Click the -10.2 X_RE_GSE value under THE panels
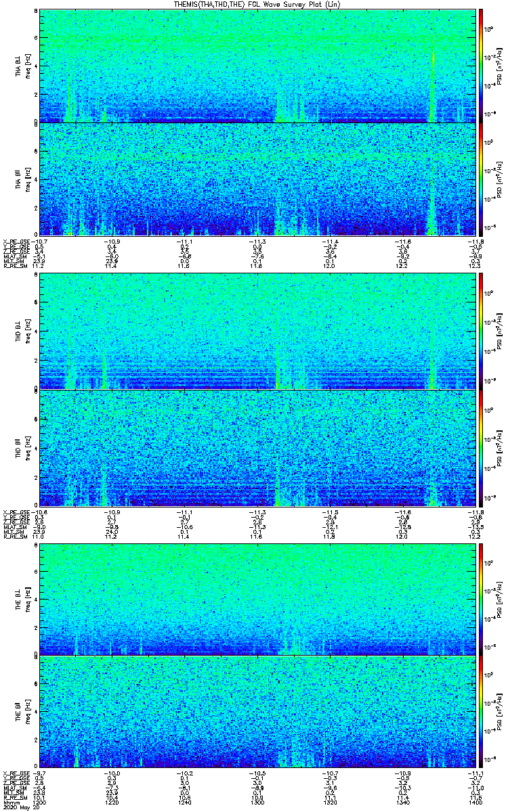The width and height of the screenshot is (508, 812). click(x=184, y=773)
